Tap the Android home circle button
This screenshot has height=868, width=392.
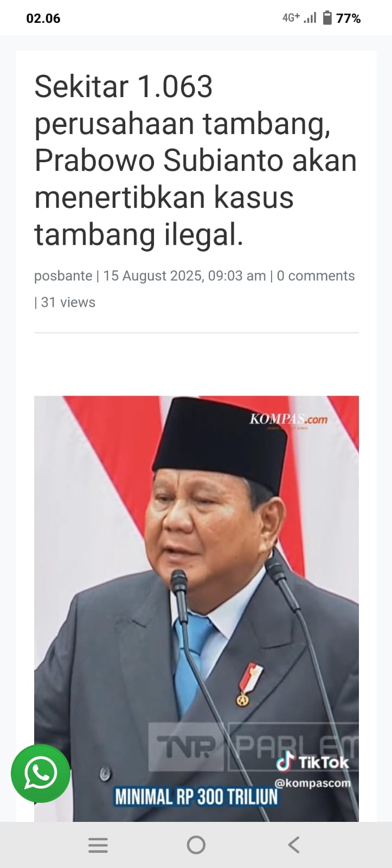(196, 845)
